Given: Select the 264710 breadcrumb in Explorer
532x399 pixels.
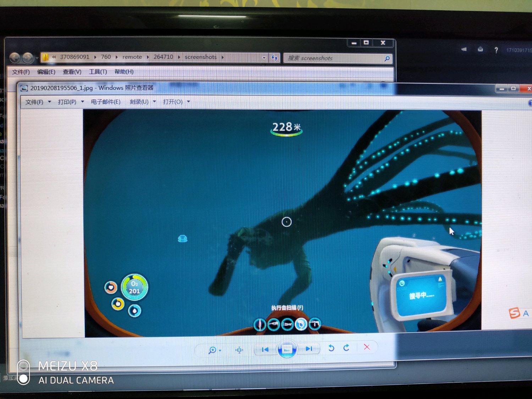Looking at the screenshot, I should 163,57.
